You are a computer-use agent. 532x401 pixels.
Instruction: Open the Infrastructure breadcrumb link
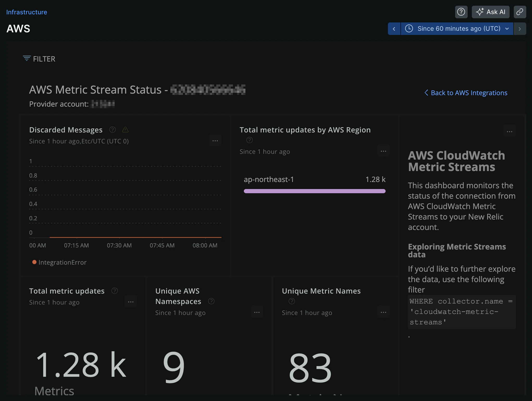(x=27, y=12)
